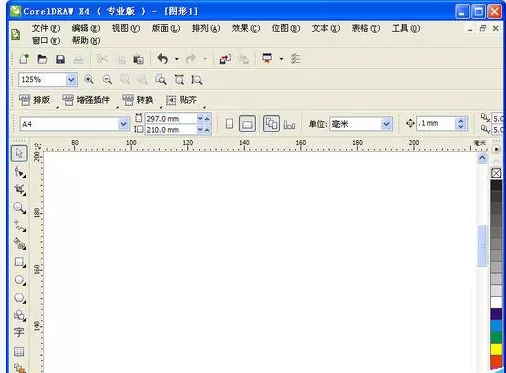
Task: Select the Basic Shapes tool in the toolbox
Action: coord(20,315)
